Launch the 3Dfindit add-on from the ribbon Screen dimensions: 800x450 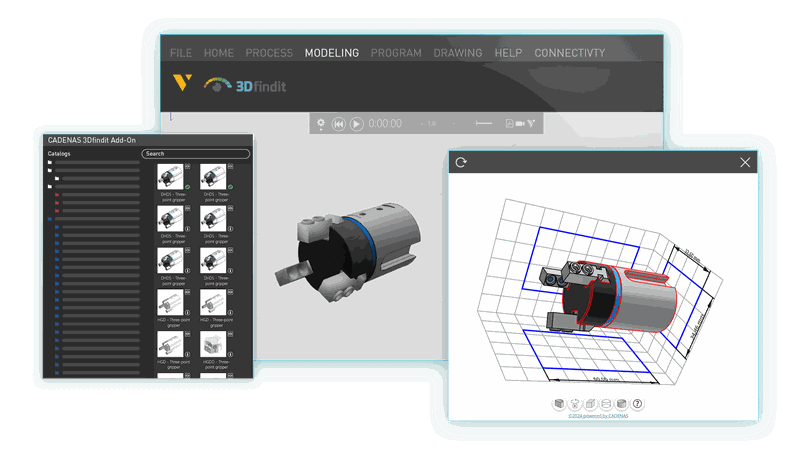tap(245, 85)
